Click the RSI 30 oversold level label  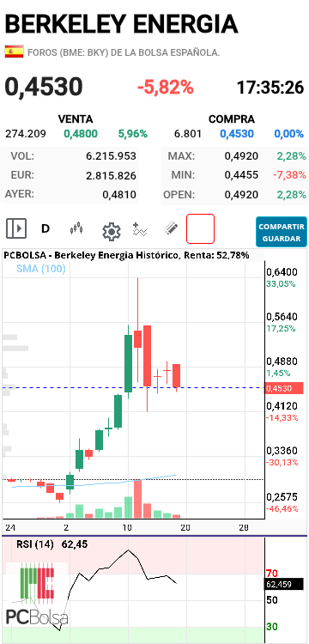(x=271, y=627)
